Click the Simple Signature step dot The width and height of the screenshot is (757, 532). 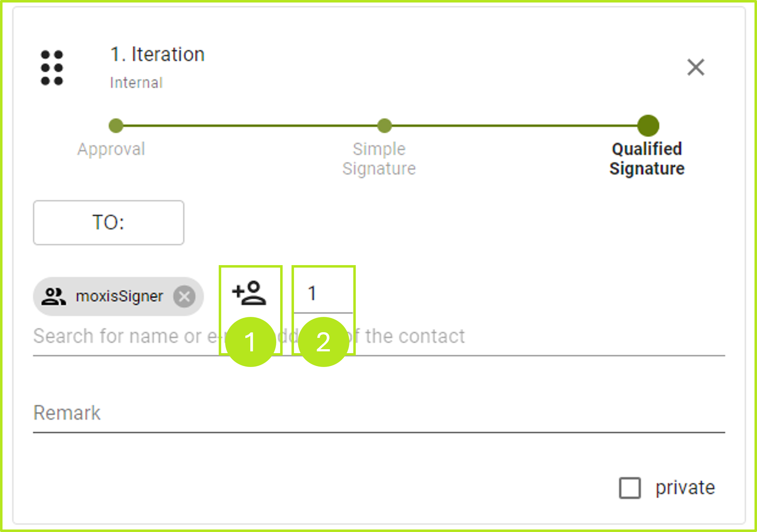384,126
